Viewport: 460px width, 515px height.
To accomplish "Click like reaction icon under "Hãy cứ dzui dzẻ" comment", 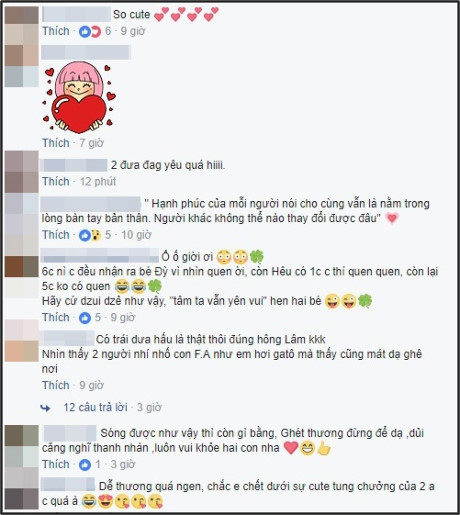I will pyautogui.click(x=85, y=318).
